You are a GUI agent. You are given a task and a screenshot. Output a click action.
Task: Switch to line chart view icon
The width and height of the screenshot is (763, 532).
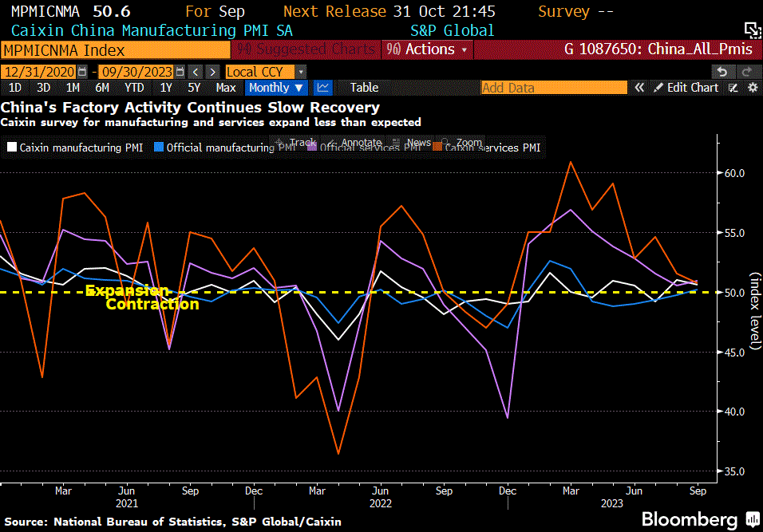tap(322, 88)
